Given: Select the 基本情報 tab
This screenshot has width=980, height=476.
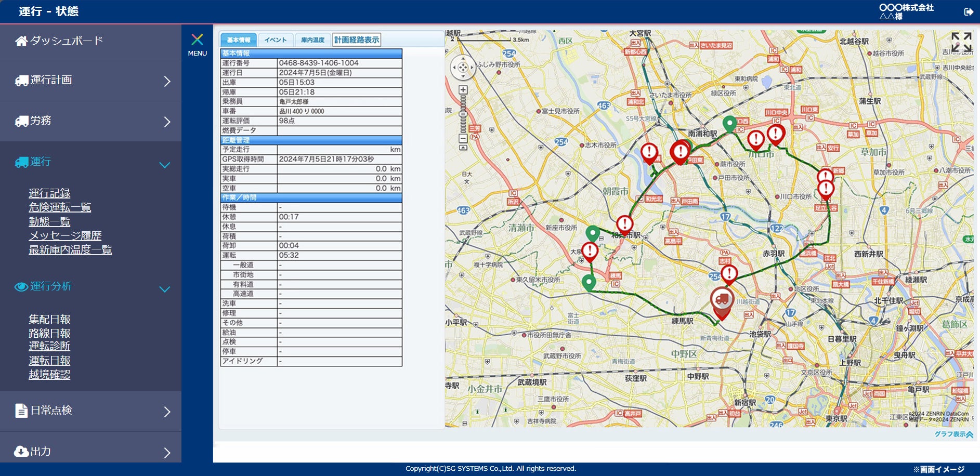Looking at the screenshot, I should pyautogui.click(x=239, y=39).
